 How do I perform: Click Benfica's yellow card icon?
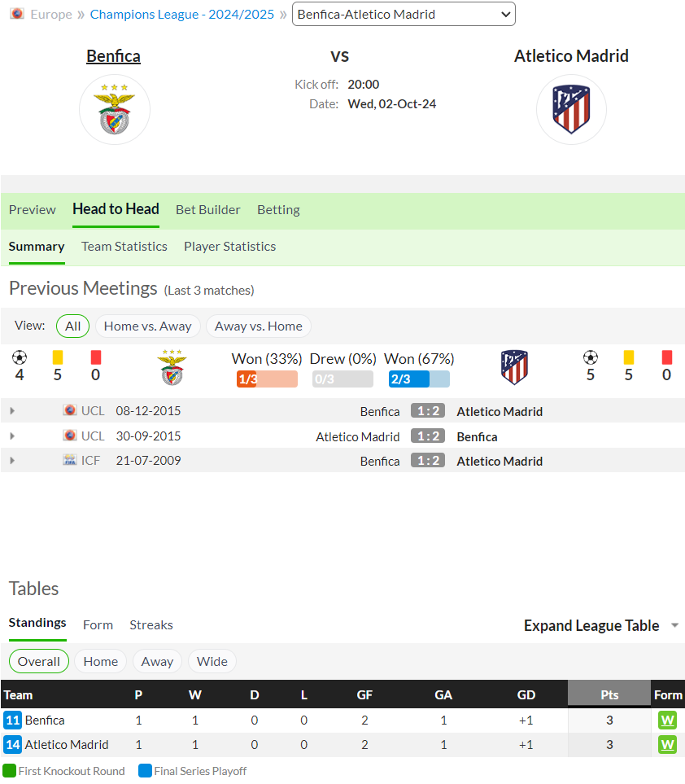click(58, 357)
